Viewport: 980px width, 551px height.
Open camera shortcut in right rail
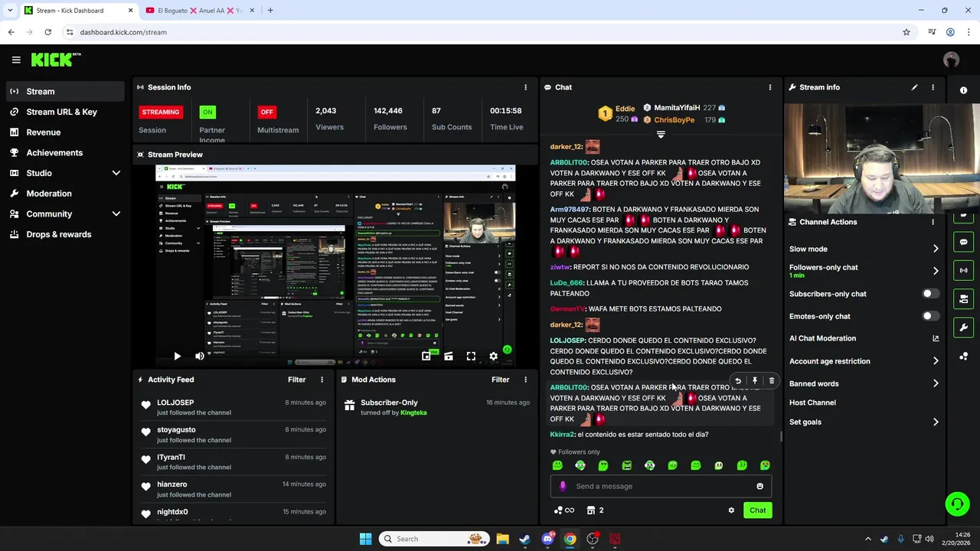[x=963, y=298]
